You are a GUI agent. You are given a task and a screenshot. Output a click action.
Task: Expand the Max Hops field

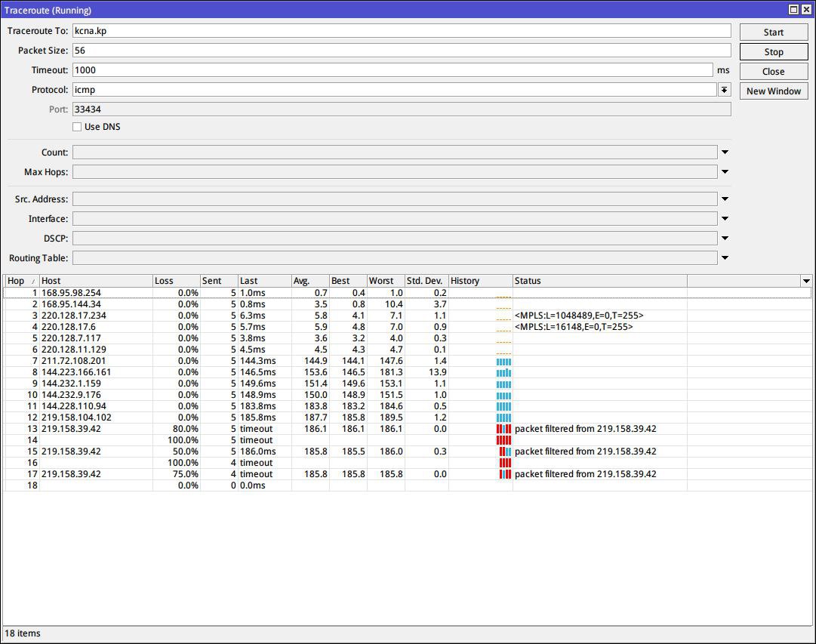(725, 172)
